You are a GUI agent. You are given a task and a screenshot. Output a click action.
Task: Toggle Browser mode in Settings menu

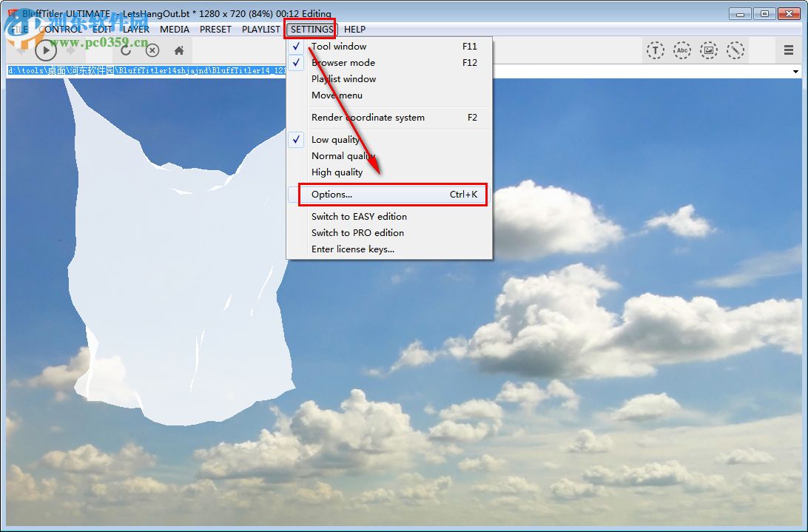click(x=389, y=63)
